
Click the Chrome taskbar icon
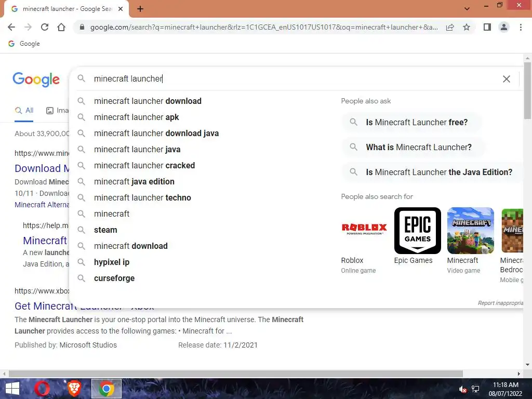106,389
